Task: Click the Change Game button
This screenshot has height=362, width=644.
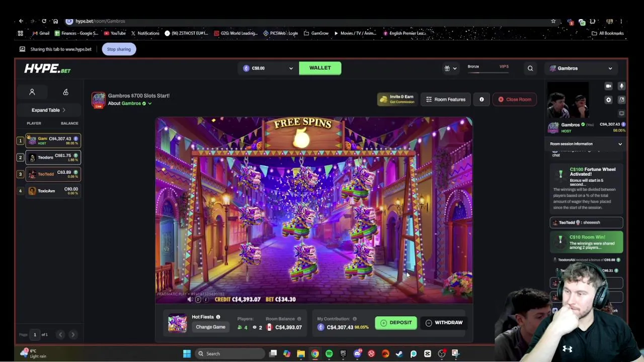Action: 210,327
